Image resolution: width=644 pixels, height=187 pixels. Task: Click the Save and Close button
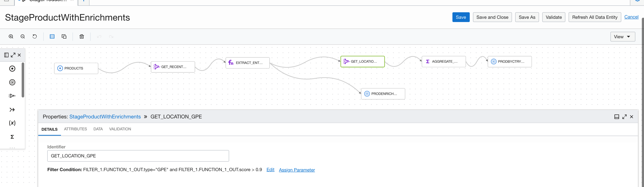click(492, 17)
